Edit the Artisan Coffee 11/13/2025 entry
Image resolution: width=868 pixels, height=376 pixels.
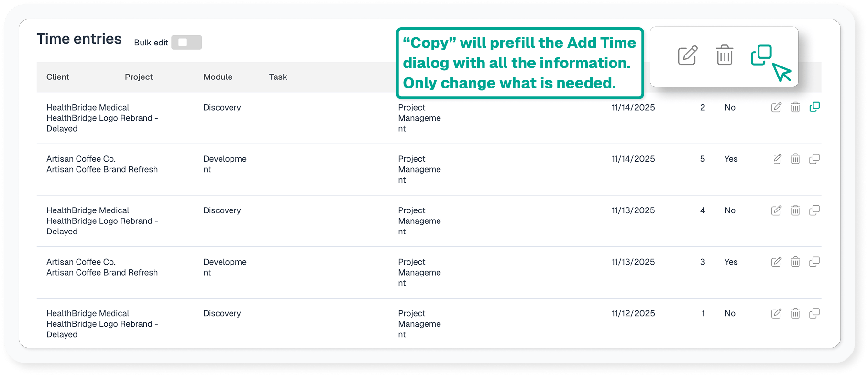click(776, 262)
